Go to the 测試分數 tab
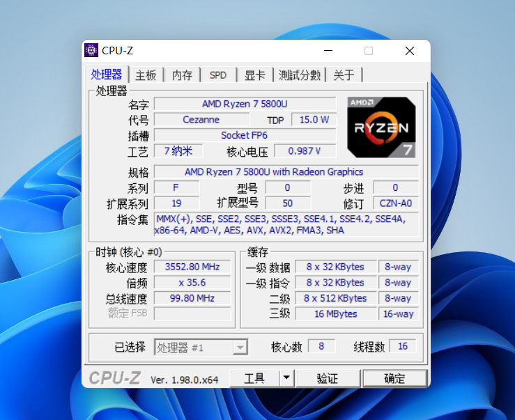515x420 pixels. (x=300, y=75)
